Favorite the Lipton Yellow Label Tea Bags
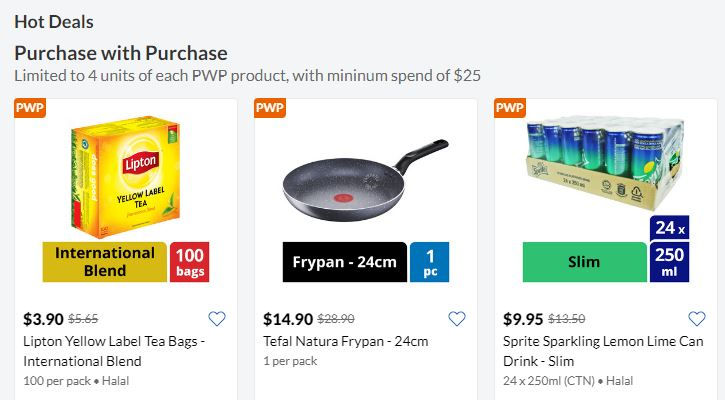The image size is (725, 400). click(217, 319)
